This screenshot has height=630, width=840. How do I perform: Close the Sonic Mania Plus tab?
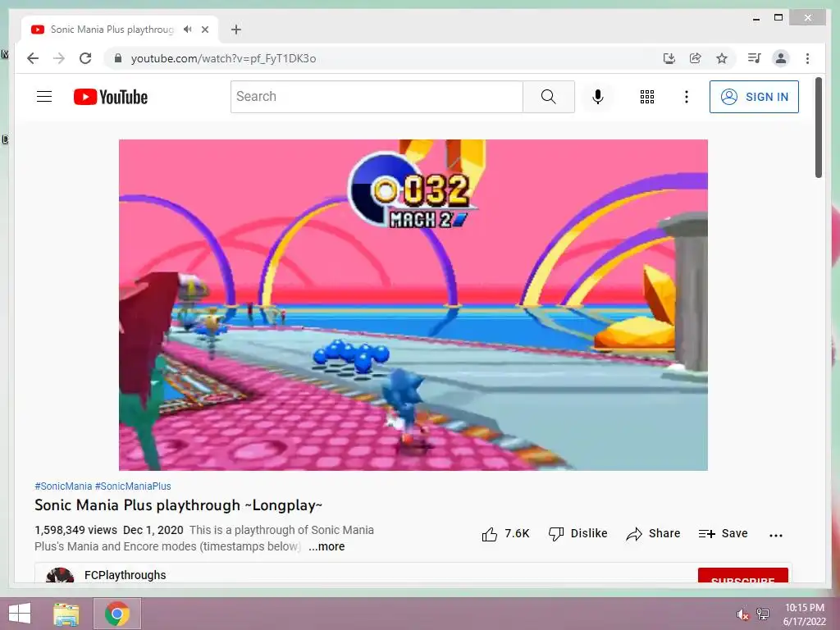point(204,30)
